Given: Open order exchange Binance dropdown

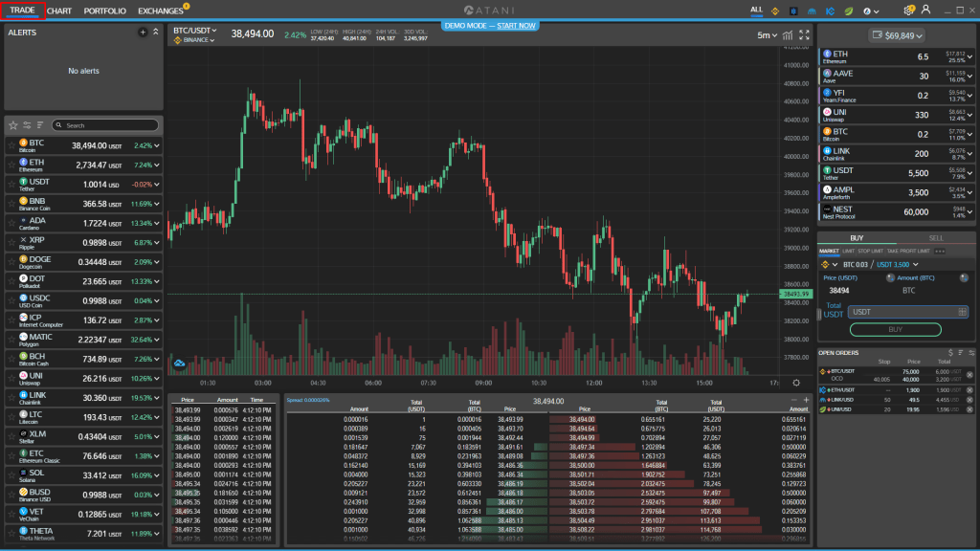Looking at the screenshot, I should (x=830, y=265).
